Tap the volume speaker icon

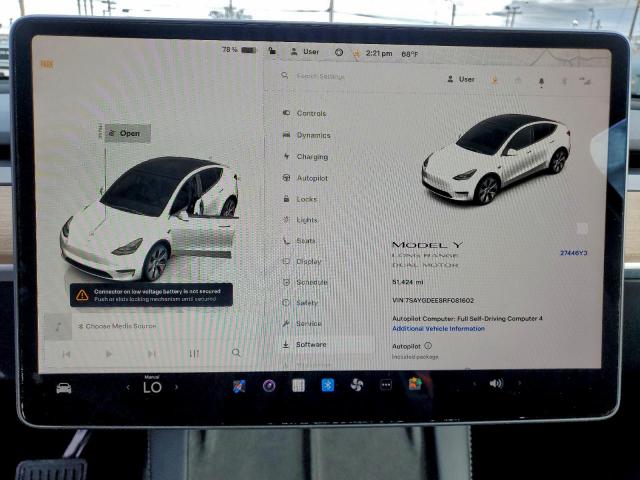[496, 383]
